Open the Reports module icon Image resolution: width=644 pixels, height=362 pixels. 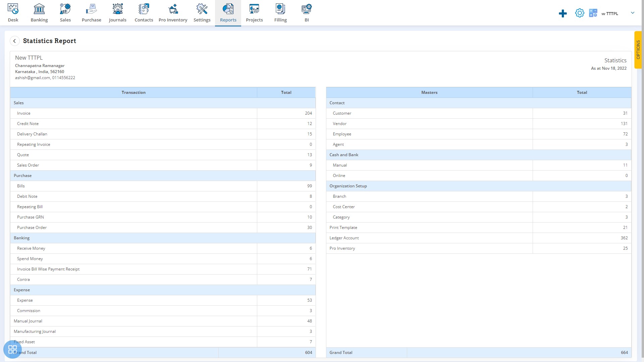[x=228, y=9]
